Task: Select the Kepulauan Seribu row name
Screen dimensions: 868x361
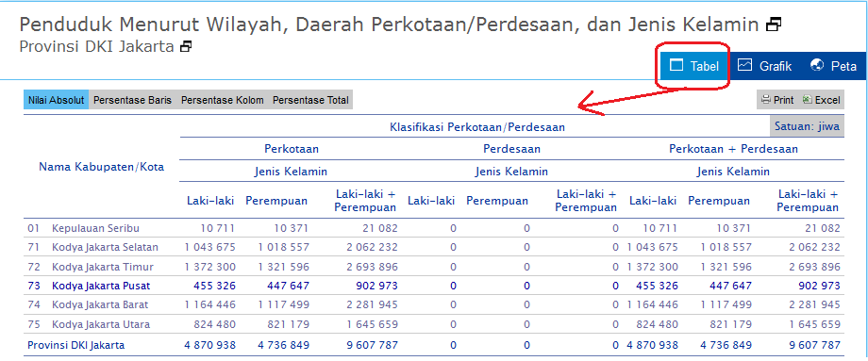Action: (x=95, y=228)
